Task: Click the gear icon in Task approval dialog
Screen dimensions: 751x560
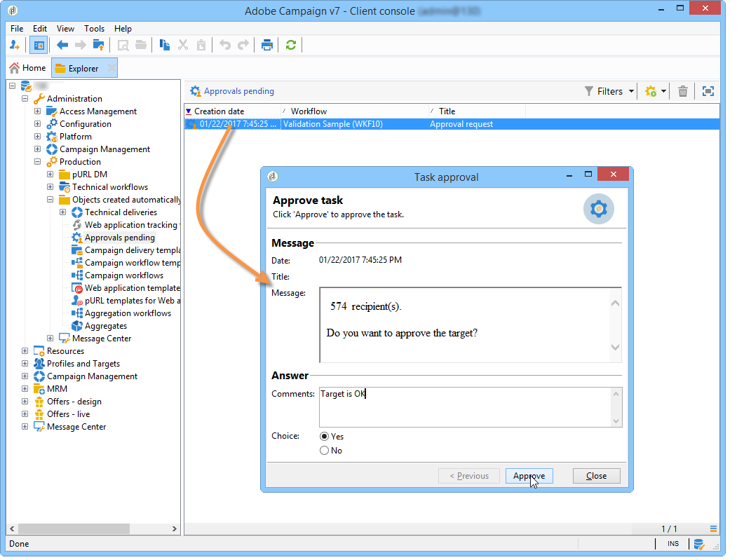Action: tap(599, 209)
